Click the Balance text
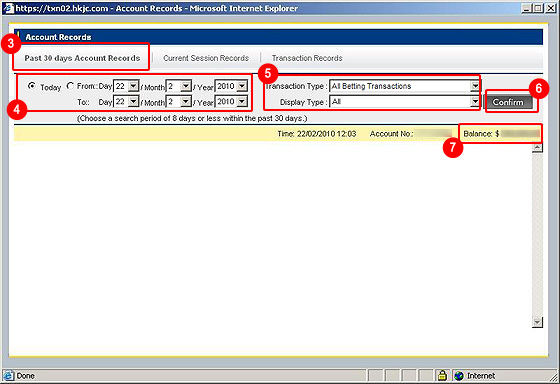 [481, 134]
